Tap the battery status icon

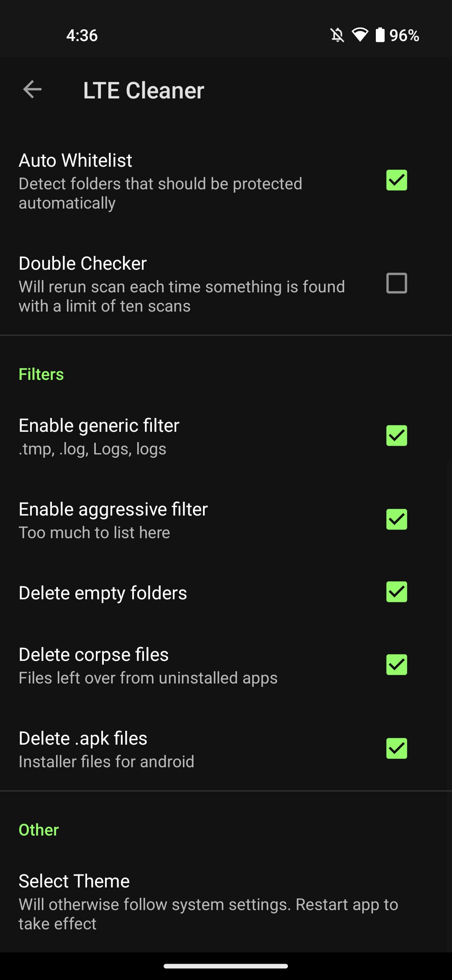pos(380,35)
